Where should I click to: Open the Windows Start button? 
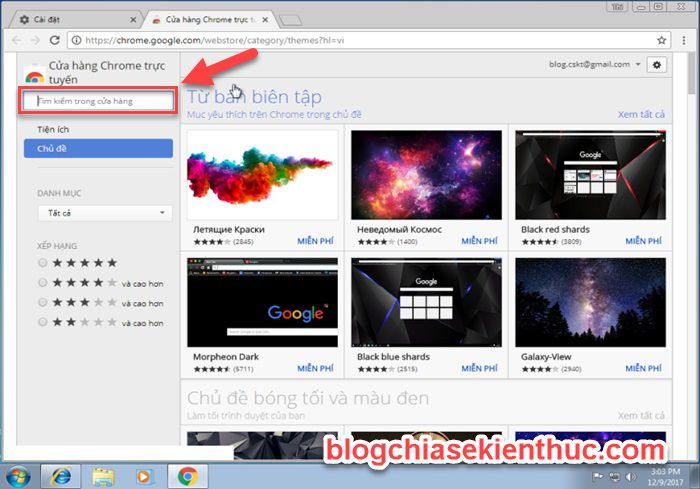point(18,476)
